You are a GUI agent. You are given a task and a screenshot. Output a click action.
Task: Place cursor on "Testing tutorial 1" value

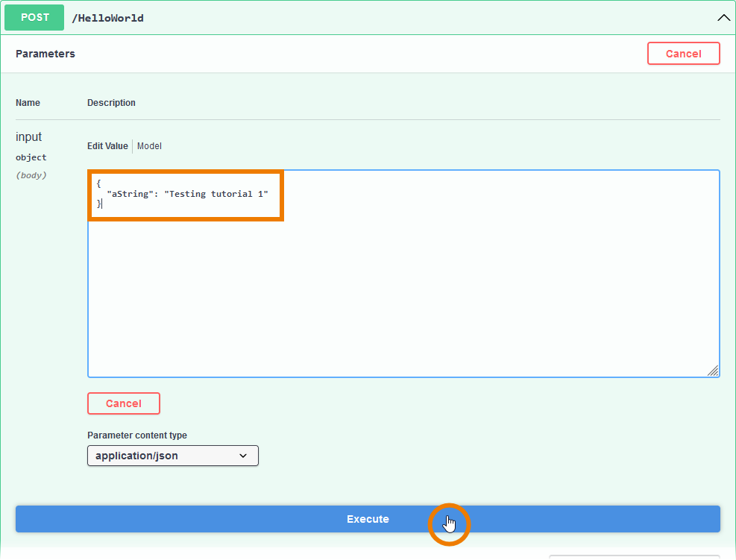(216, 194)
